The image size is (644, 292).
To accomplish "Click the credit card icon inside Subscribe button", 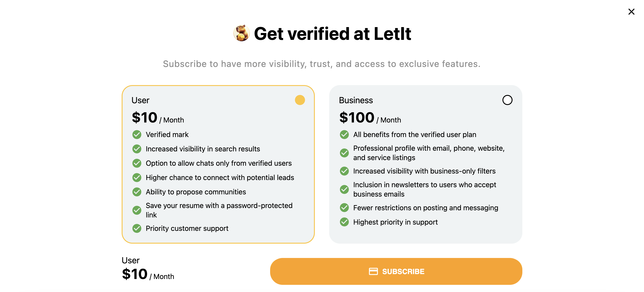I will [x=373, y=271].
